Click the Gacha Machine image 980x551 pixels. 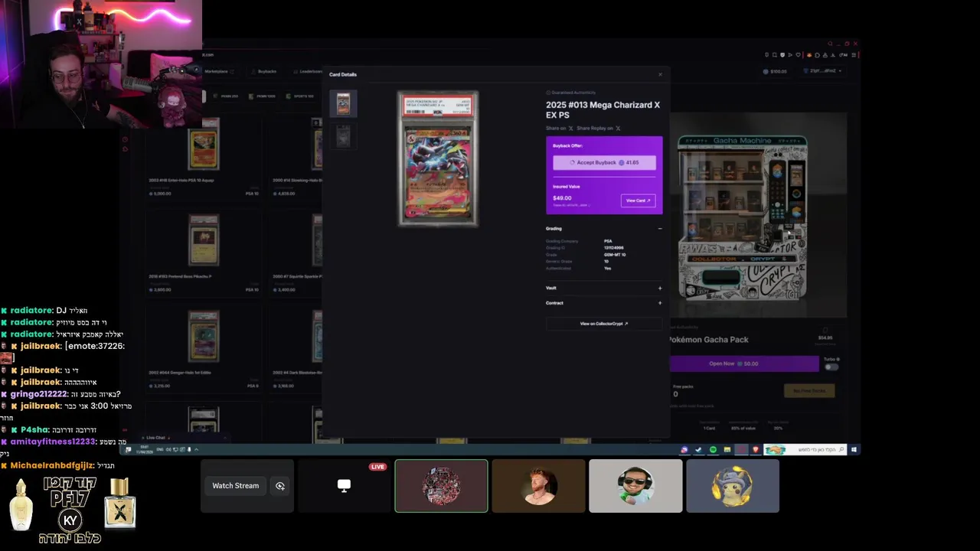(758, 216)
